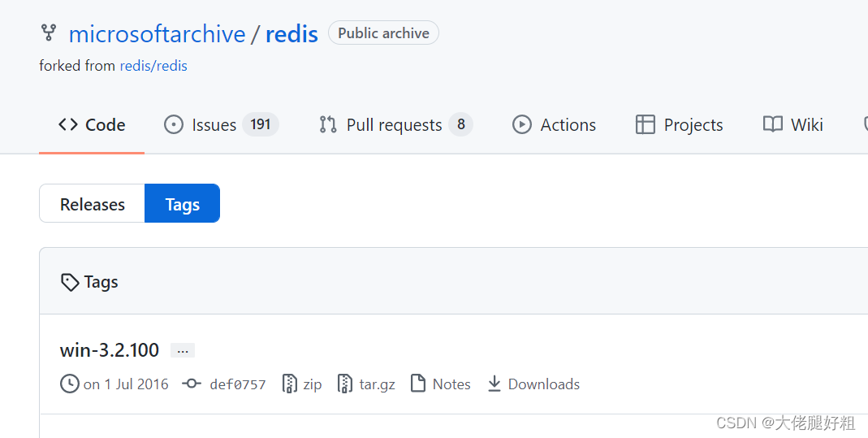868x438 pixels.
Task: Follow the redis/redis forked-from link
Action: tap(153, 66)
